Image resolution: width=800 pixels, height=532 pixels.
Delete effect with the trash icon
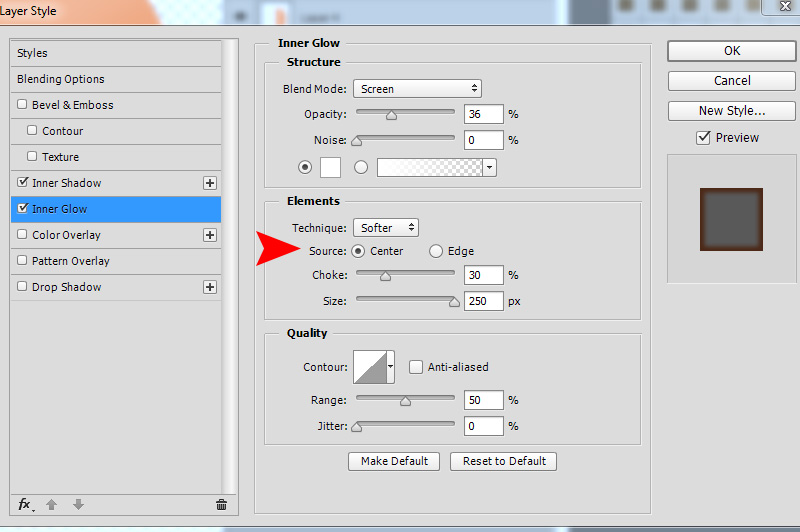[221, 504]
